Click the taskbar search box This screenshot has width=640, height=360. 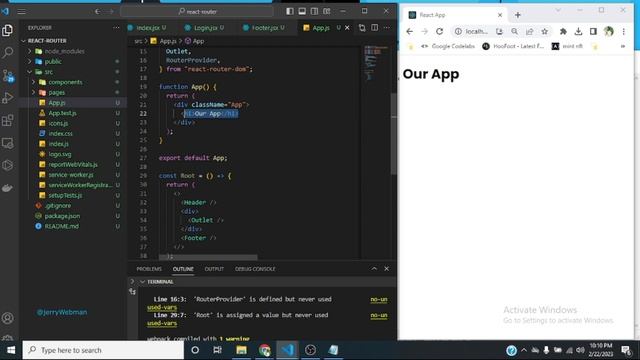click(103, 350)
